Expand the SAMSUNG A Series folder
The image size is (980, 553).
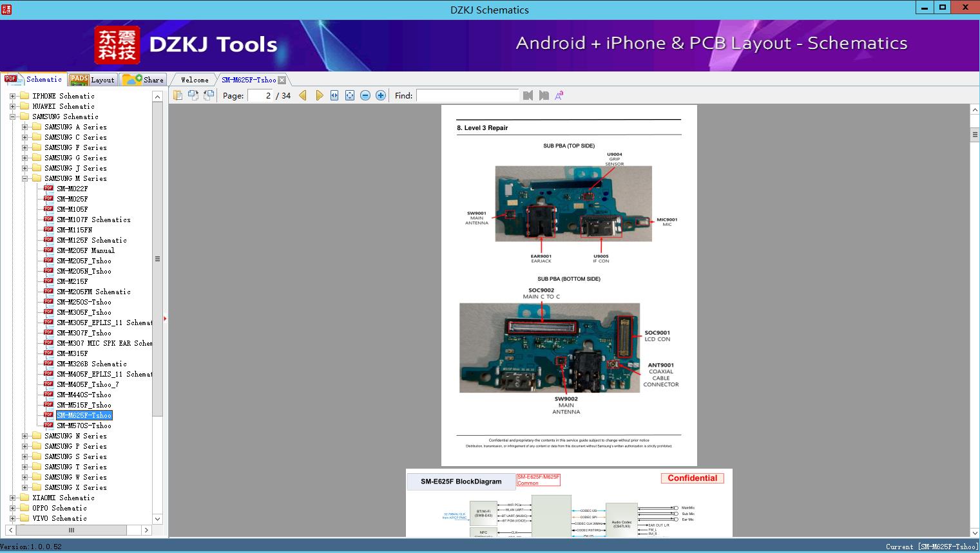24,127
